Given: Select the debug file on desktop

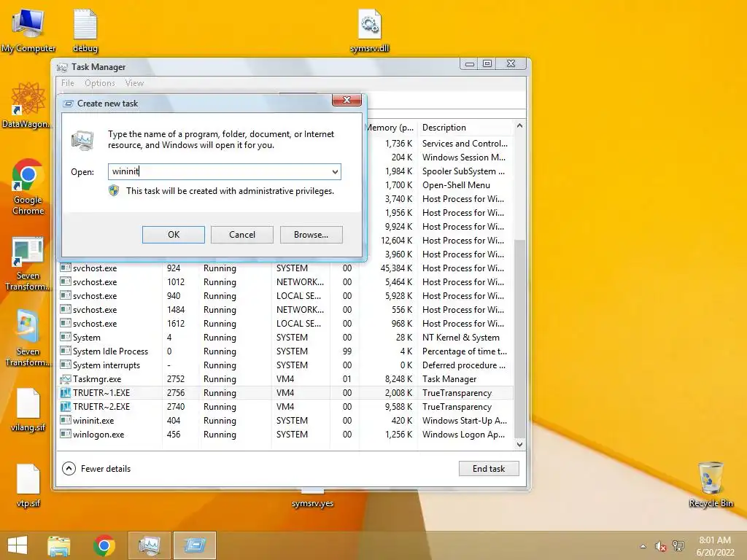Looking at the screenshot, I should pyautogui.click(x=85, y=30).
